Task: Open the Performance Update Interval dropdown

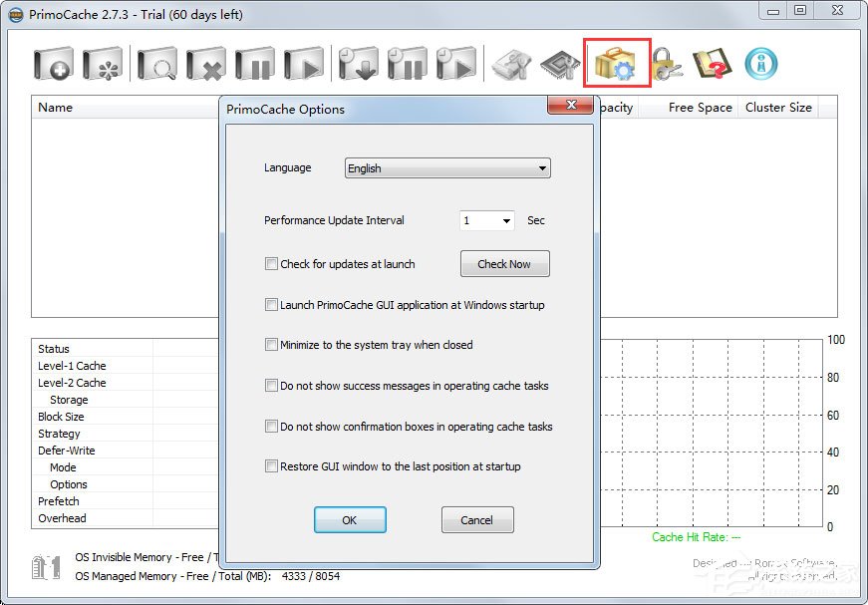Action: pos(486,220)
